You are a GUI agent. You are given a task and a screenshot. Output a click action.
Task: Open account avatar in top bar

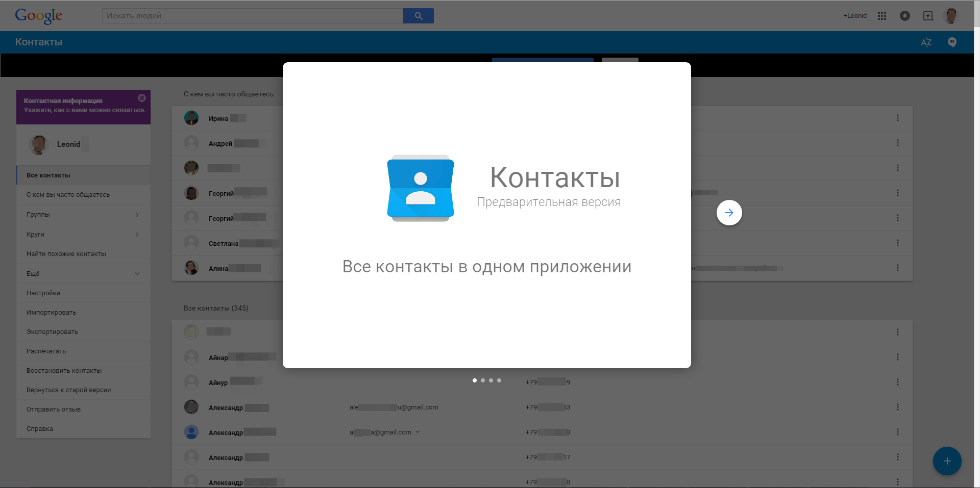tap(951, 16)
